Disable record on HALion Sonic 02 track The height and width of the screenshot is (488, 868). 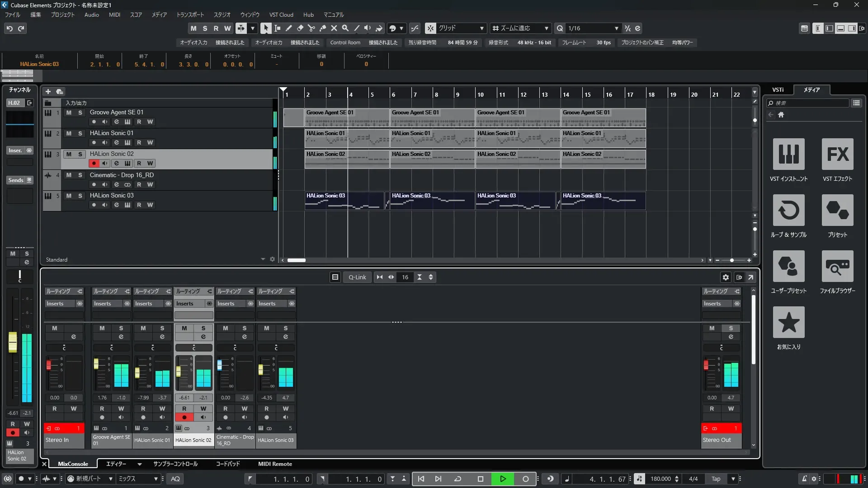point(94,164)
